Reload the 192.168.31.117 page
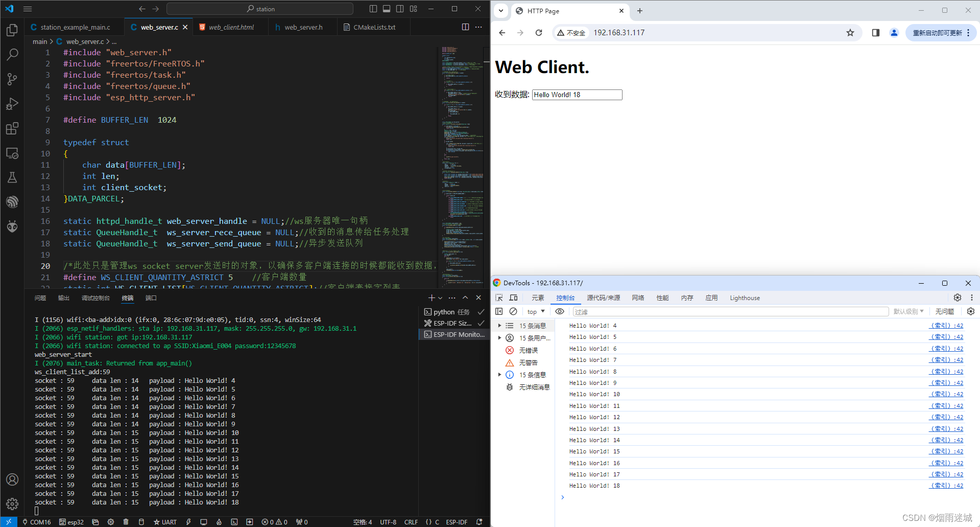This screenshot has height=527, width=980. (x=539, y=33)
